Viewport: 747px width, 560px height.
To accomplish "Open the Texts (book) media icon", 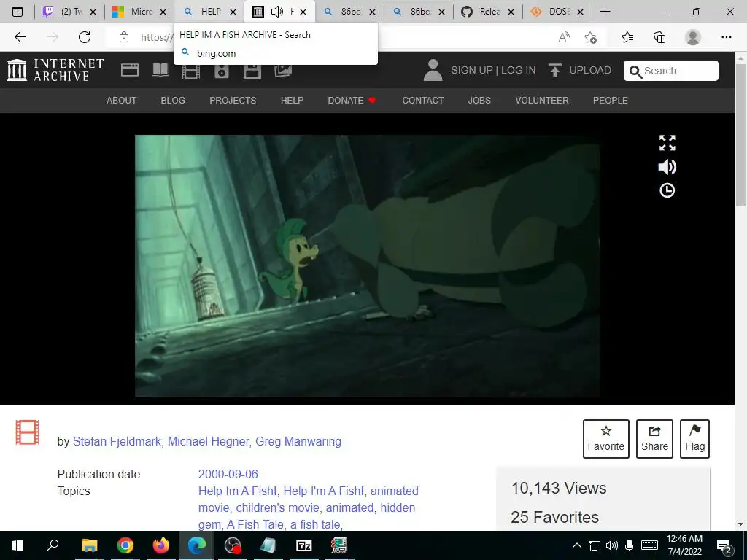I will coord(160,70).
